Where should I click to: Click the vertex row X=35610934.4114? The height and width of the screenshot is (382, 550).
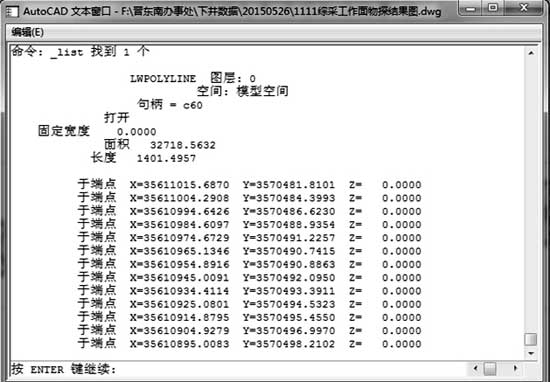pos(249,291)
